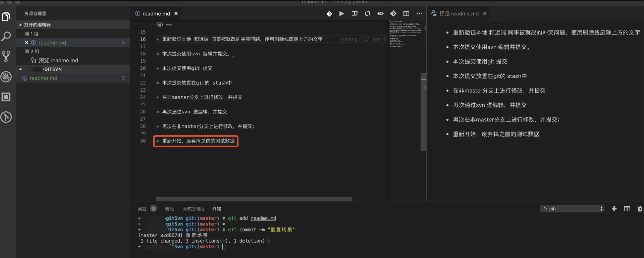Kill terminal with the trash icon
The image size is (644, 258).
coord(639,209)
